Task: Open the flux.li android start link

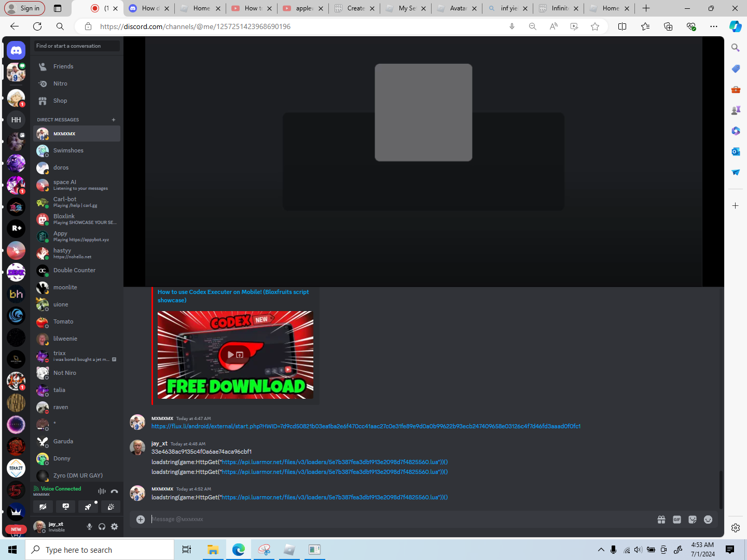Action: pyautogui.click(x=366, y=426)
